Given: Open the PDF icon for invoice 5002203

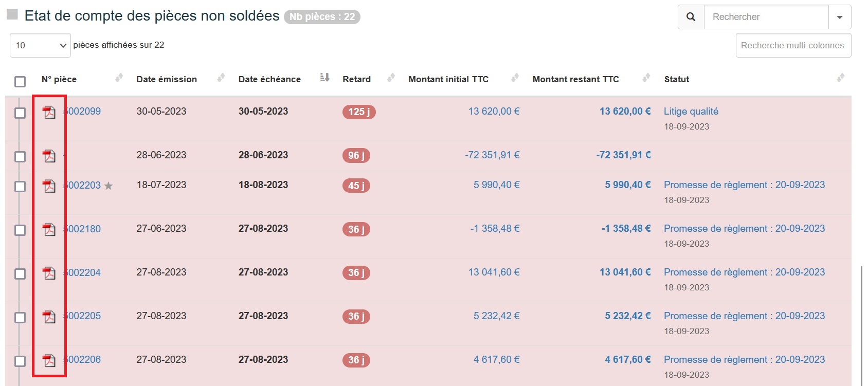Looking at the screenshot, I should (x=49, y=186).
